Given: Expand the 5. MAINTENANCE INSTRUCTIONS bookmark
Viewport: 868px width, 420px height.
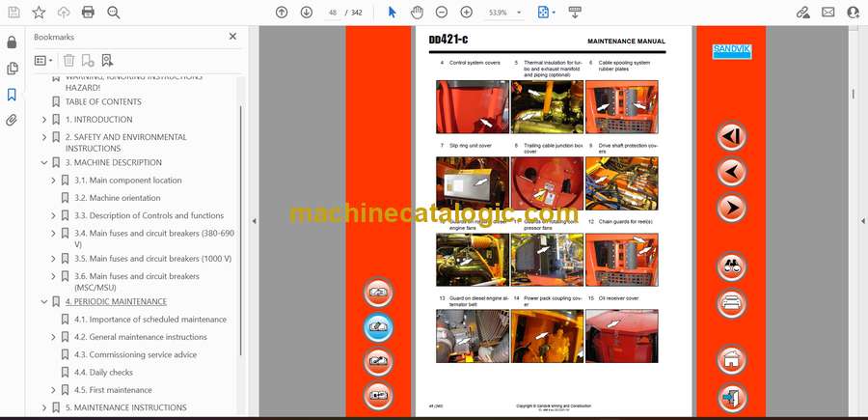Looking at the screenshot, I should (x=44, y=407).
